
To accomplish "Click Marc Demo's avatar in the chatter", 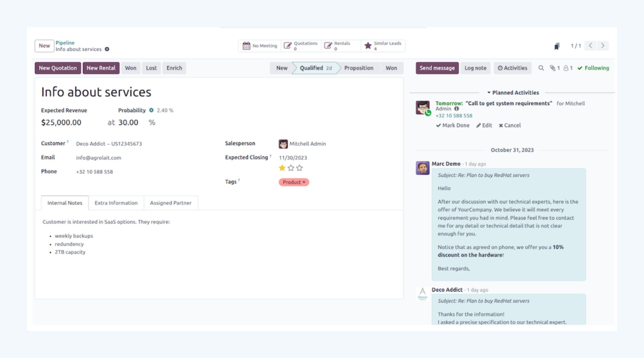I will 423,168.
